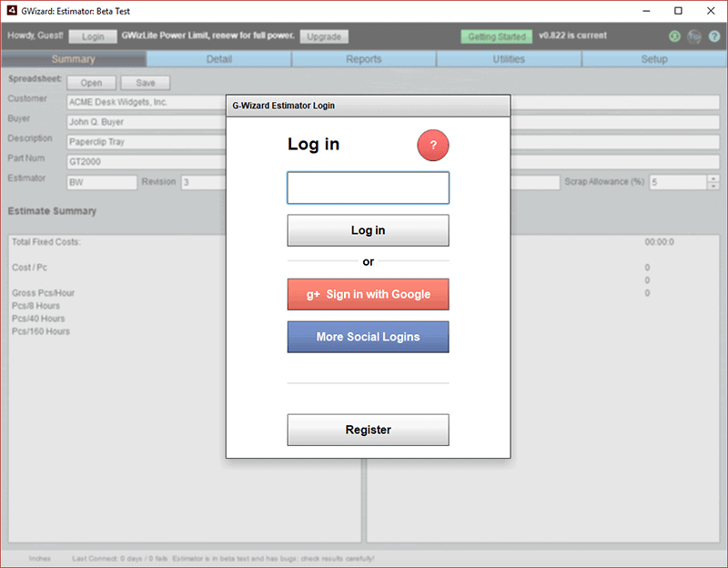Open the Getting Started guide
Viewport: 728px width, 568px height.
[x=496, y=36]
